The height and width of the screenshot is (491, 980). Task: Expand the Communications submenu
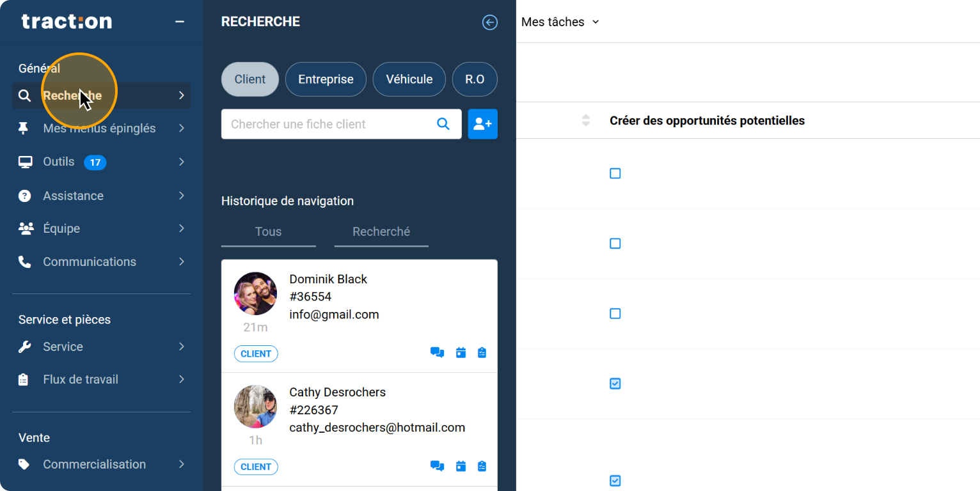pyautogui.click(x=101, y=261)
